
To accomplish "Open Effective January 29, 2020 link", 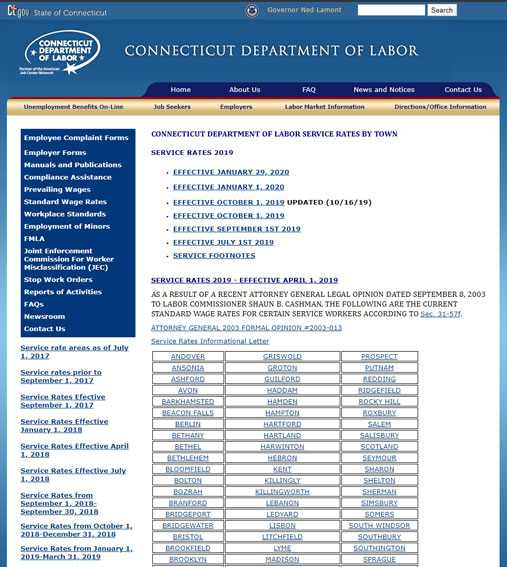I will [231, 172].
